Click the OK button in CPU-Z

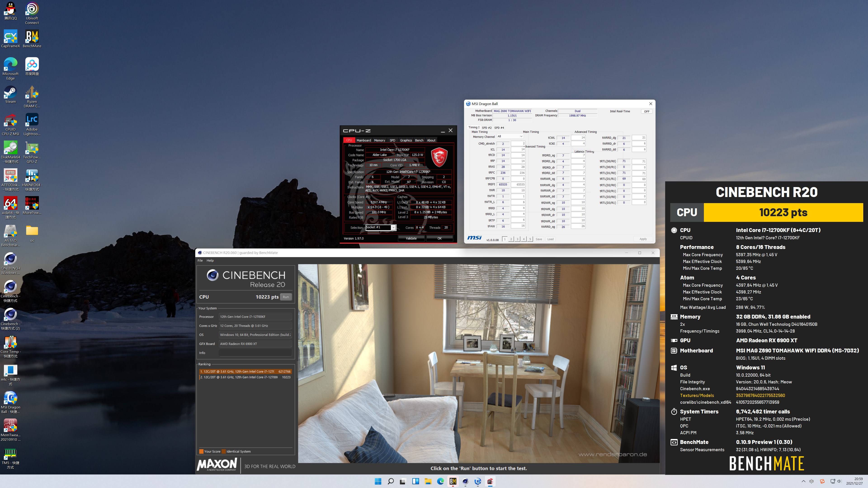[x=439, y=238]
